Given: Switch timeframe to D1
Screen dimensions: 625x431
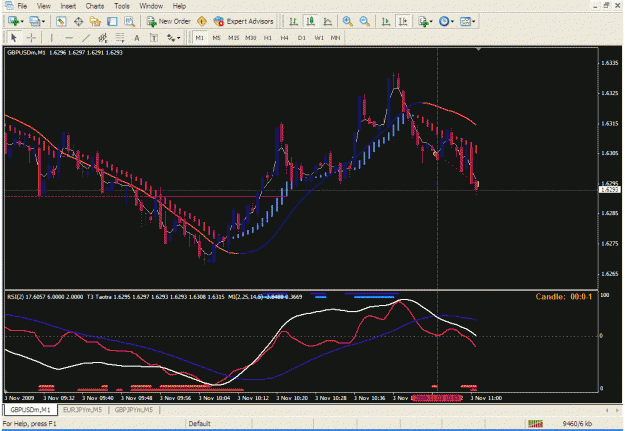Looking at the screenshot, I should tap(302, 38).
